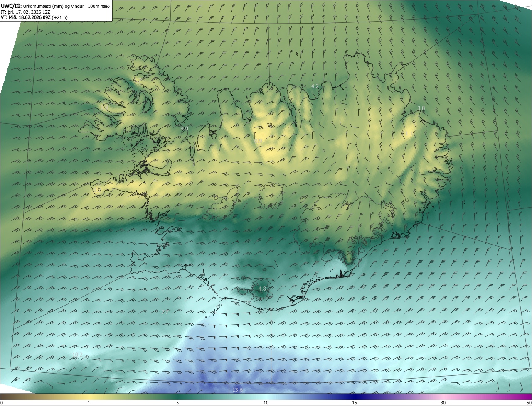Click the color scale tick label "5"
Screen dimensions: 532x406
click(x=177, y=403)
